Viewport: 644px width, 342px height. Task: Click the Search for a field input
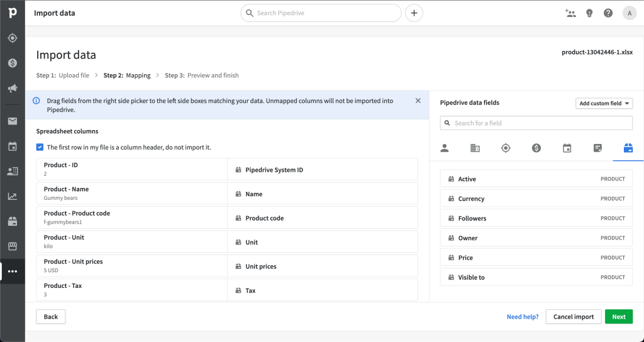(x=536, y=123)
